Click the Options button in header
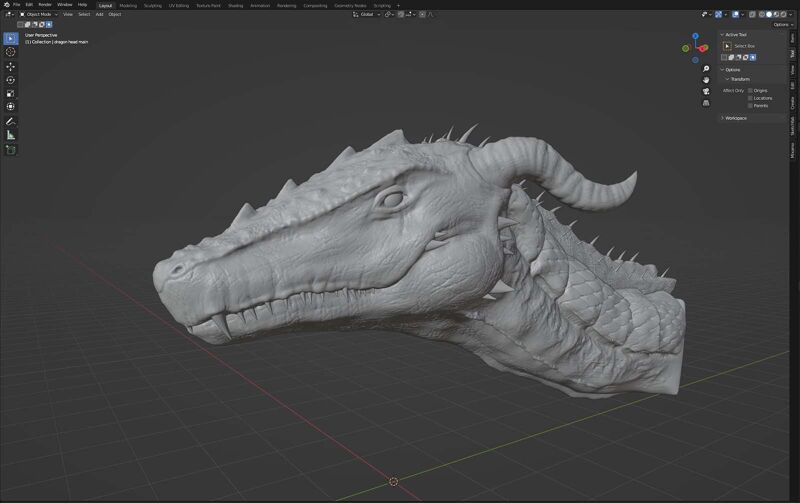800x503 pixels. 782,24
